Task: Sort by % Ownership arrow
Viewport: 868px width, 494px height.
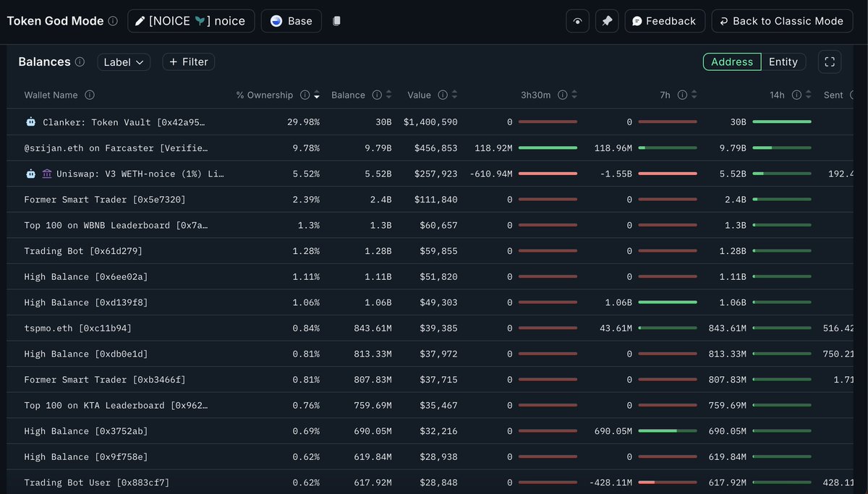Action: coord(316,95)
